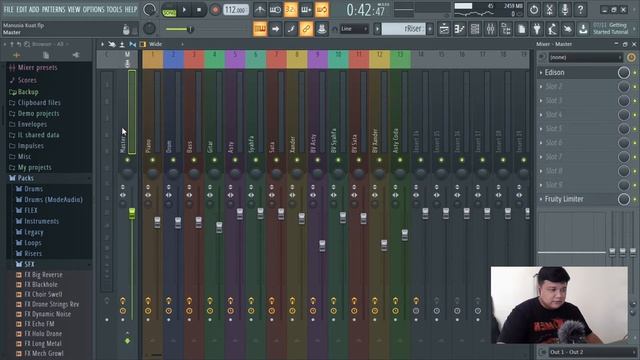Open the Fruity Limiter slot options arrow
This screenshot has height=360, width=640.
[x=541, y=199]
